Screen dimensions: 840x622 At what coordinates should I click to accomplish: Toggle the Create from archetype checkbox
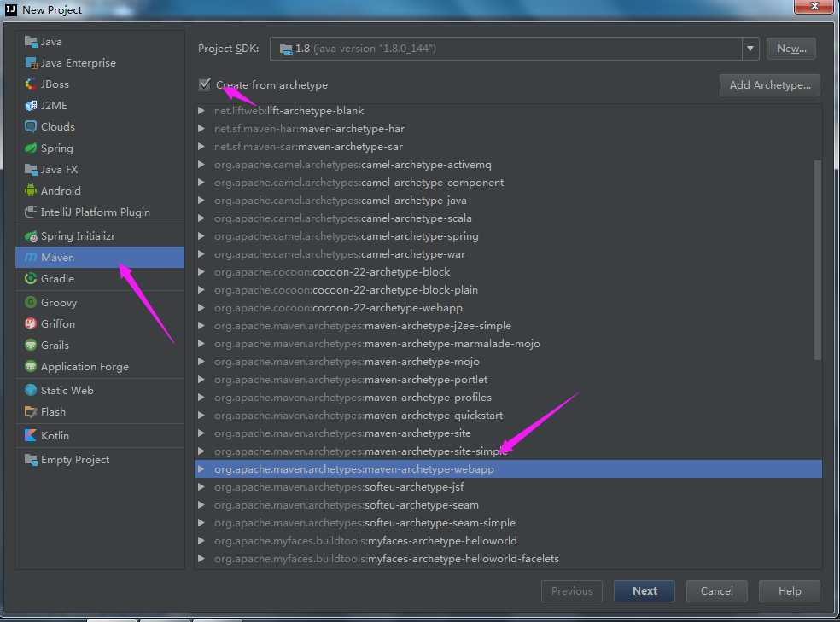204,84
